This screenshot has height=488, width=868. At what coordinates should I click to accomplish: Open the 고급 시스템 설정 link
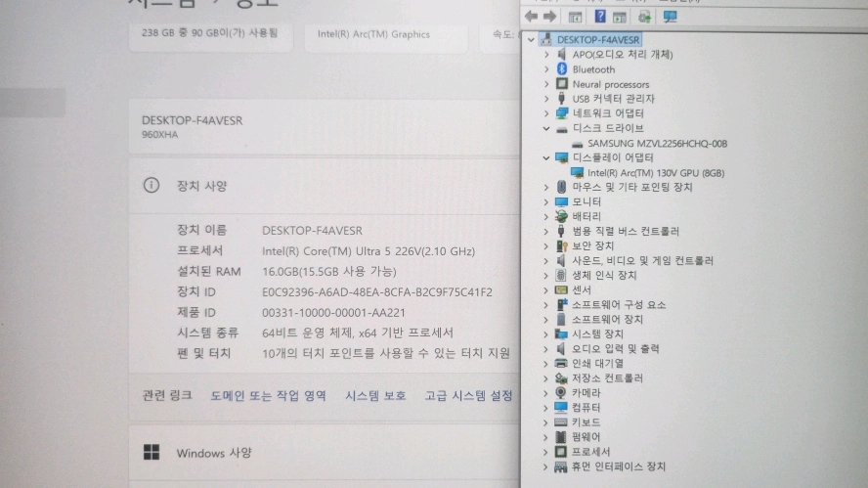click(468, 395)
